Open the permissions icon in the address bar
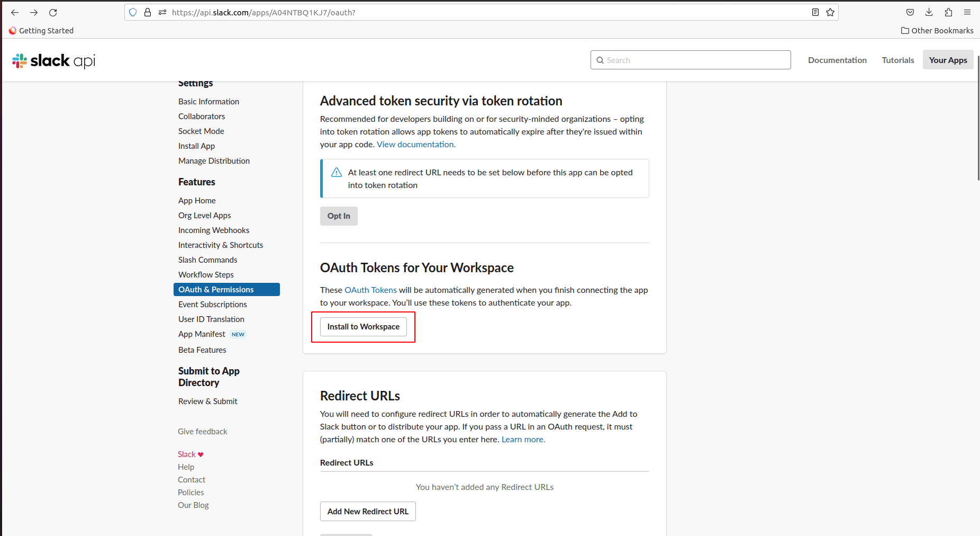 tap(162, 12)
